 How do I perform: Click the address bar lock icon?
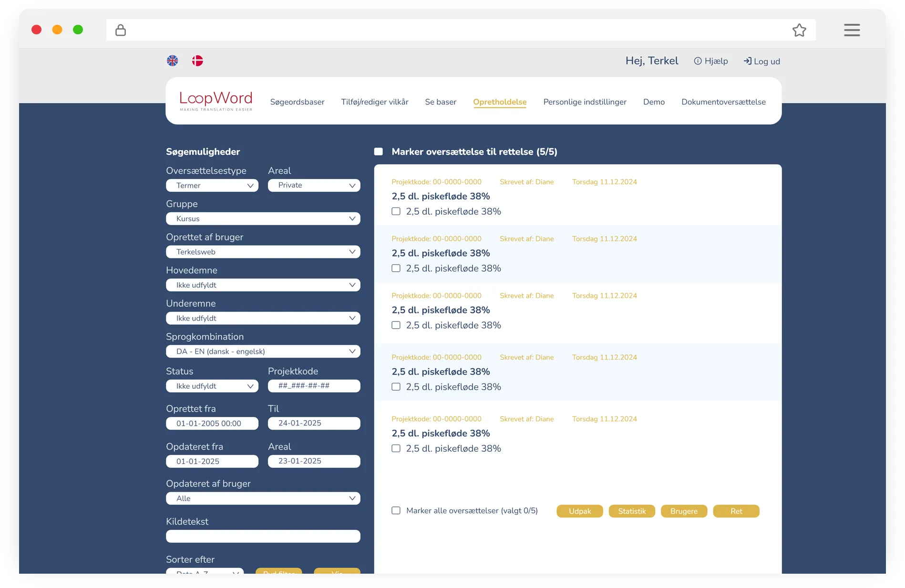tap(121, 30)
